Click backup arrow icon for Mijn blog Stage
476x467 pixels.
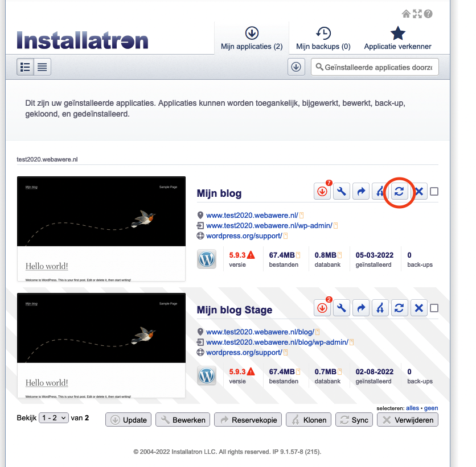[361, 308]
